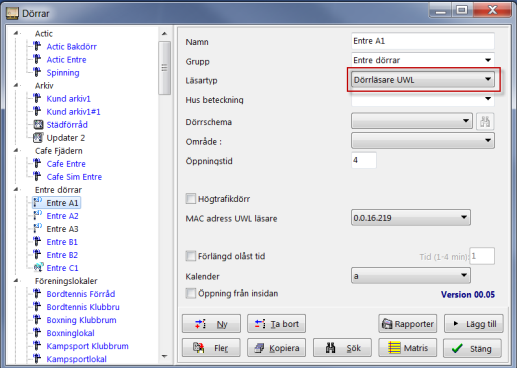This screenshot has height=368, width=517.
Task: Click the Dörrar window title icon
Action: (x=13, y=13)
